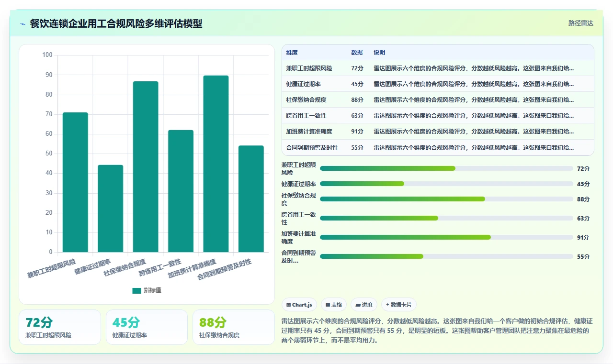The height and width of the screenshot is (364, 613).
Task: Click the 合同到期预警及时性 bar in chart
Action: pyautogui.click(x=251, y=199)
